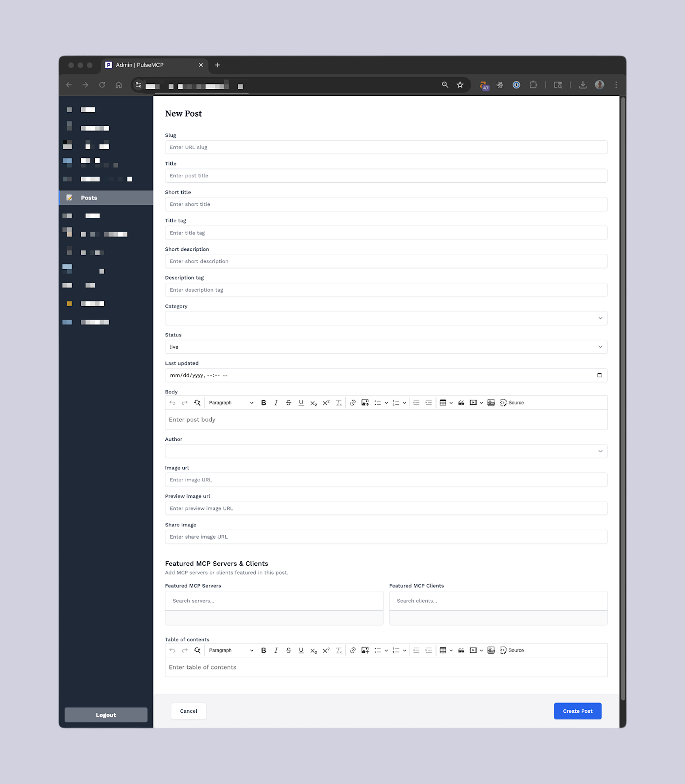Click the browser back arrow
This screenshot has height=784, width=685.
69,85
